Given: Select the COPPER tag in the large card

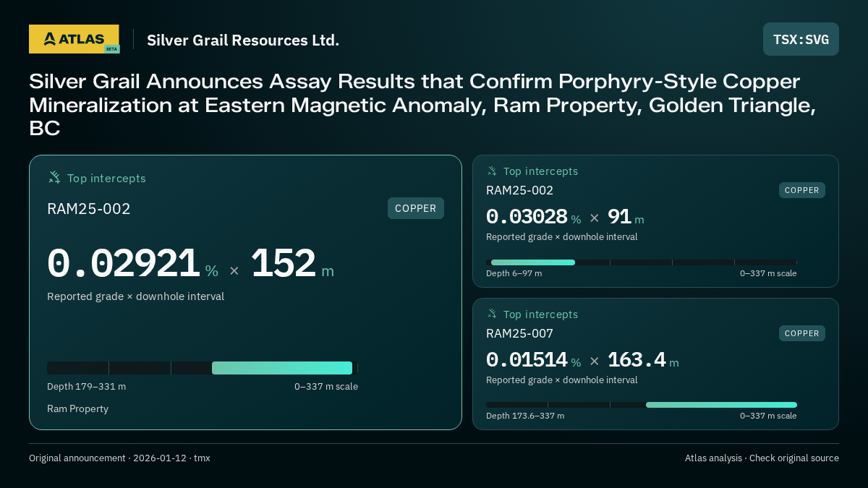Looking at the screenshot, I should [416, 208].
